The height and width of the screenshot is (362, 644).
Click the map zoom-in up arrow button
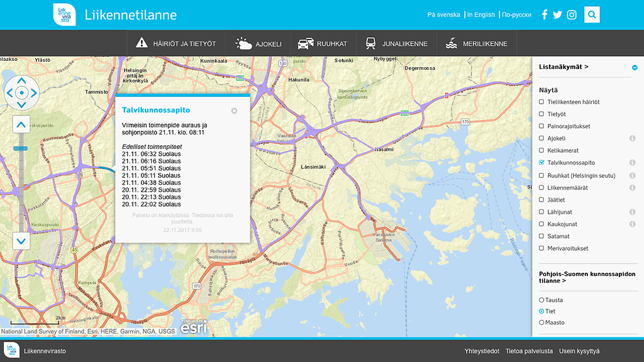point(21,124)
